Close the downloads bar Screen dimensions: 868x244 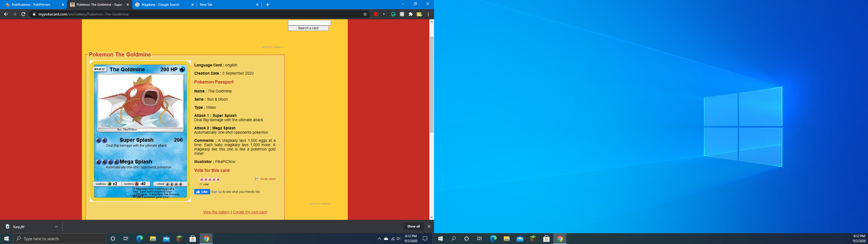(x=429, y=226)
